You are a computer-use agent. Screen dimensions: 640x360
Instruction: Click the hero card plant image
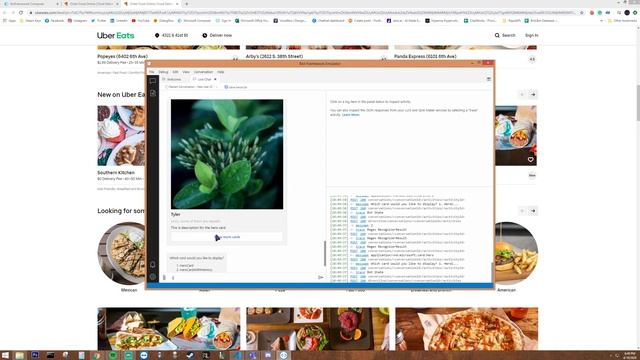227,154
